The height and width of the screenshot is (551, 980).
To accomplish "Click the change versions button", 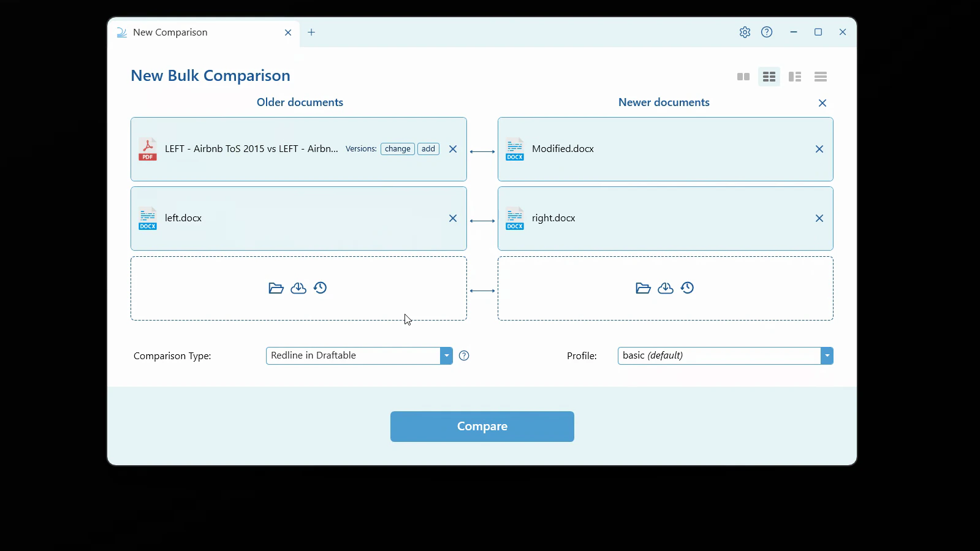I will (x=398, y=149).
